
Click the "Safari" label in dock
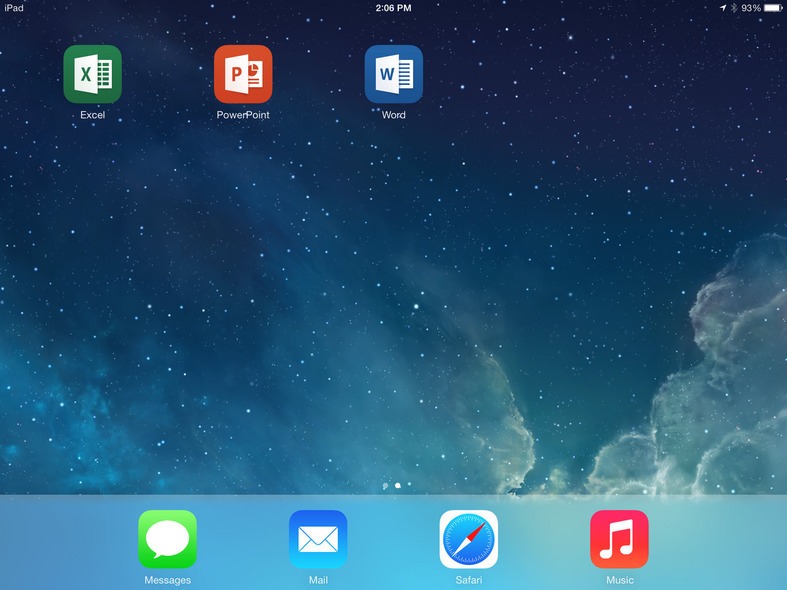point(468,580)
